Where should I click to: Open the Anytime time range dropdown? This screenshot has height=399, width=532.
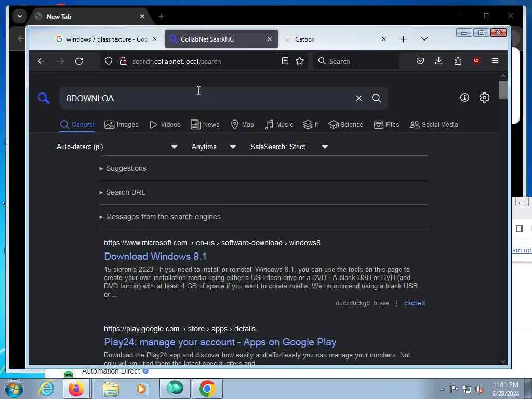(x=214, y=147)
